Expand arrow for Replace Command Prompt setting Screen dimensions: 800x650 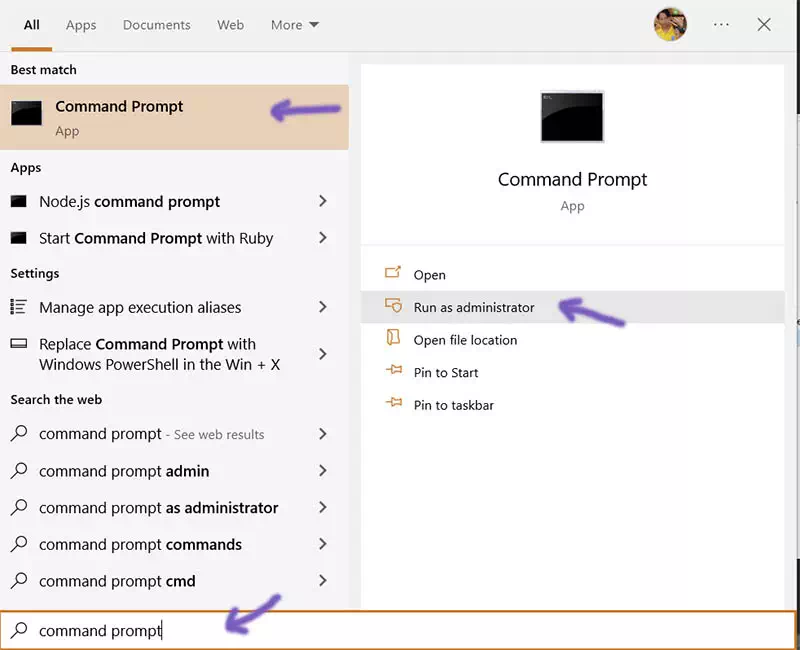(x=322, y=354)
